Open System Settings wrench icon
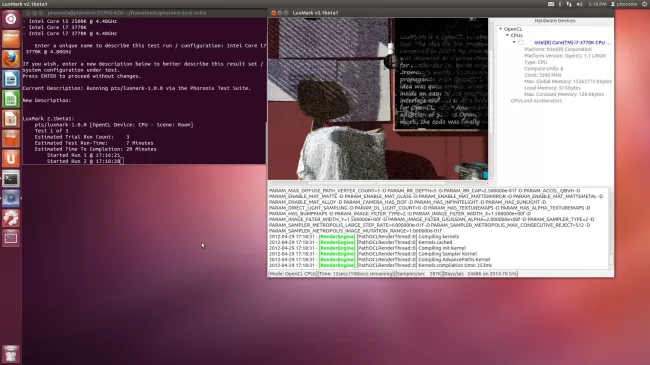Image resolution: width=650 pixels, height=365 pixels. [11, 219]
